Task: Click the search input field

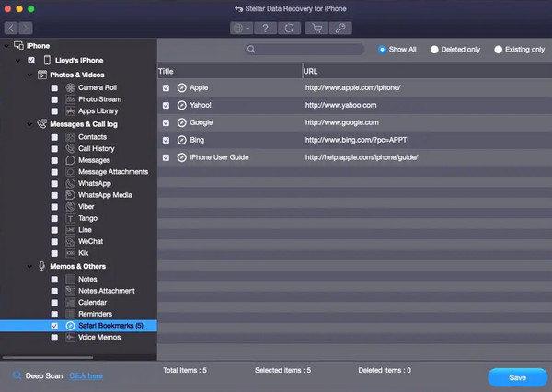Action: pos(305,50)
